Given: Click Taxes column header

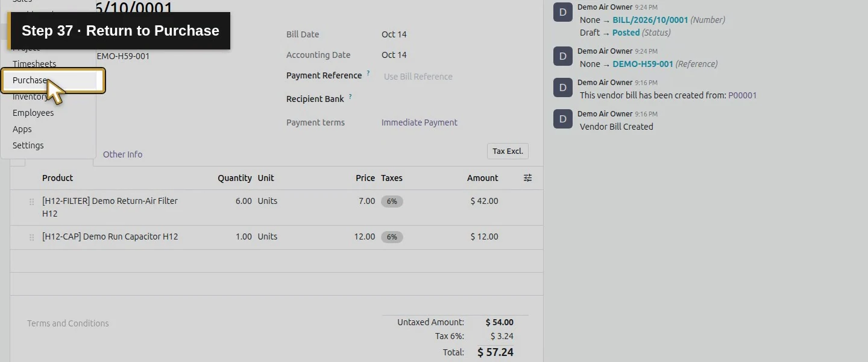Looking at the screenshot, I should pyautogui.click(x=392, y=178).
